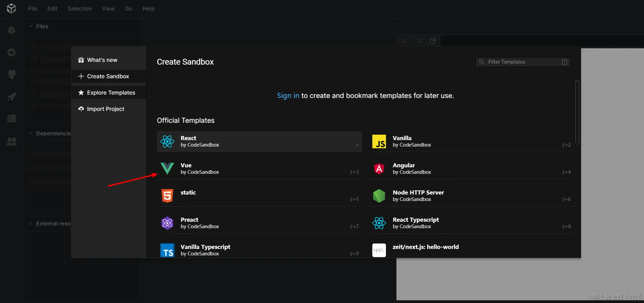
Task: Click the Next.js template icon
Action: (379, 250)
